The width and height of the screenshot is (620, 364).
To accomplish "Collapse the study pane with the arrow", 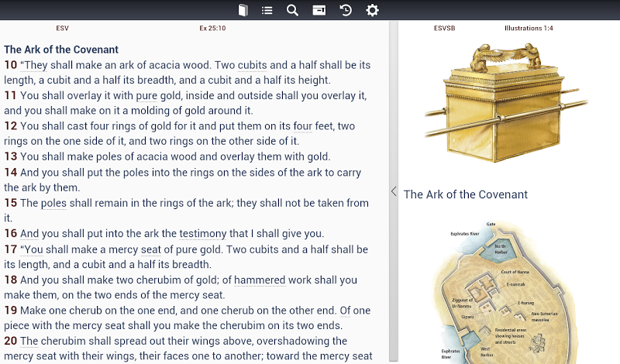I will [x=394, y=191].
